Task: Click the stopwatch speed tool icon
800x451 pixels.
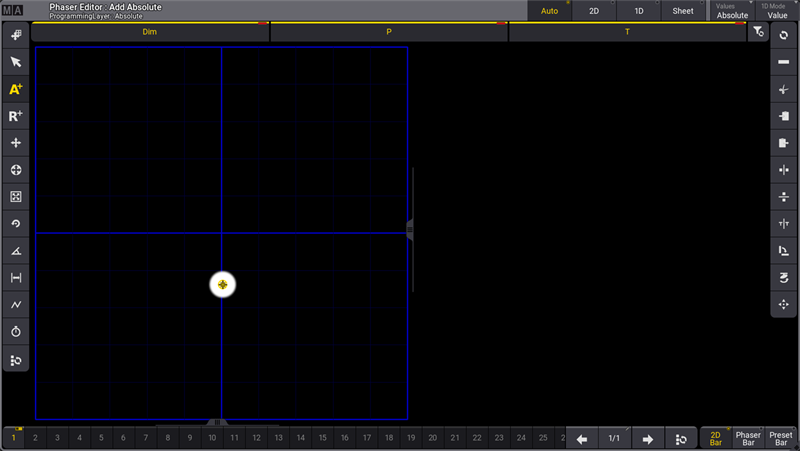Action: coord(16,331)
